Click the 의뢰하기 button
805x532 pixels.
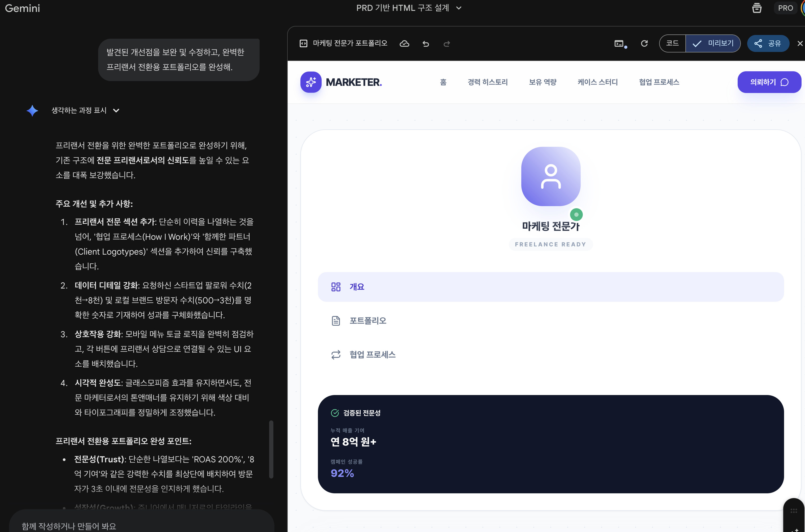click(x=769, y=82)
